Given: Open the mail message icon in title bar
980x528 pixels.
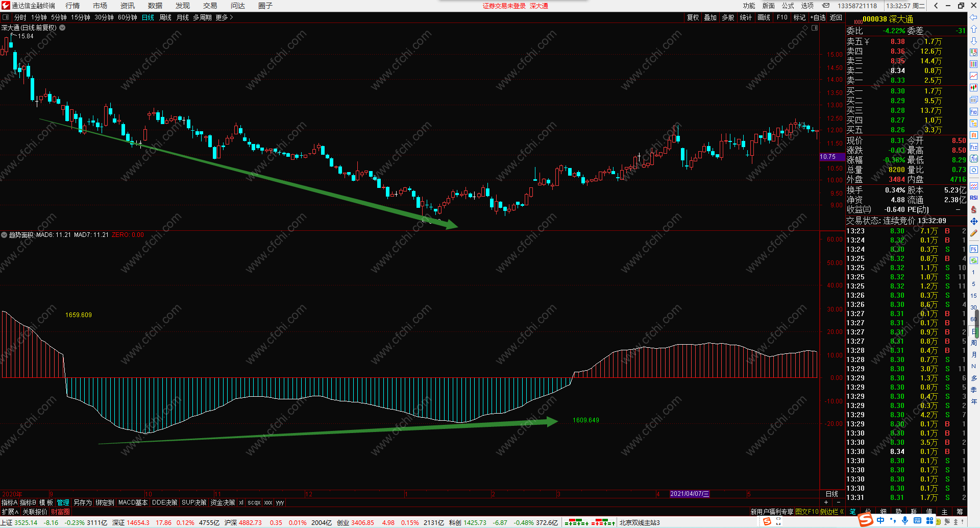Looking at the screenshot, I should (x=825, y=6).
